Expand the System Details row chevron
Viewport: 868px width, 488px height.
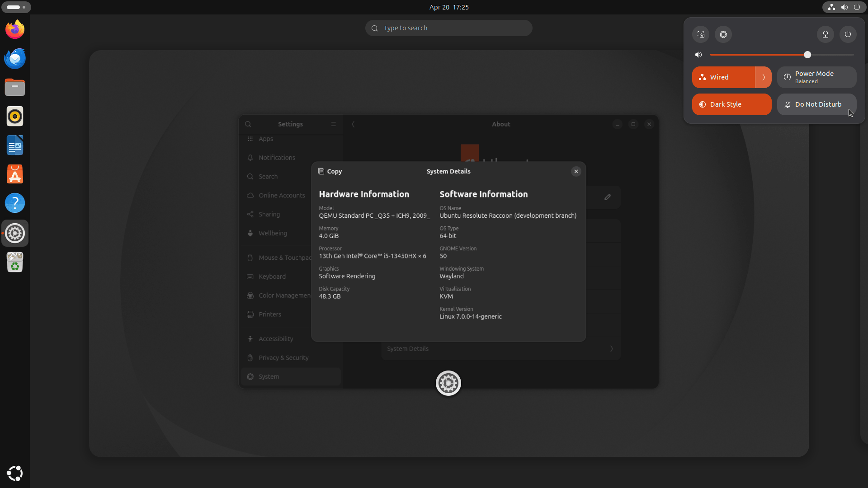coord(611,348)
